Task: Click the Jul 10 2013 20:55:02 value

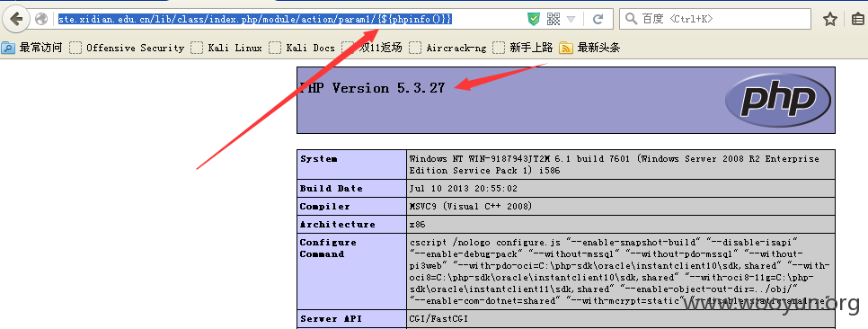Action: [464, 188]
